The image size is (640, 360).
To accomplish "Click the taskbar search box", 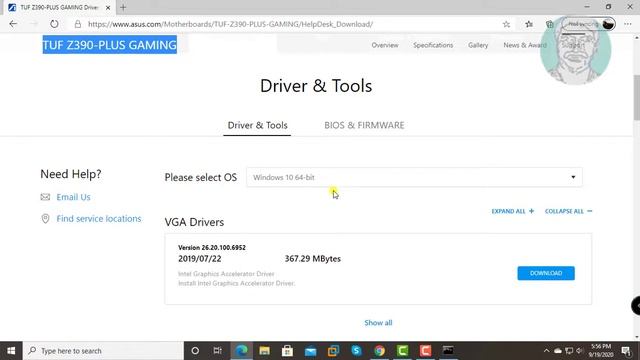I will click(103, 351).
